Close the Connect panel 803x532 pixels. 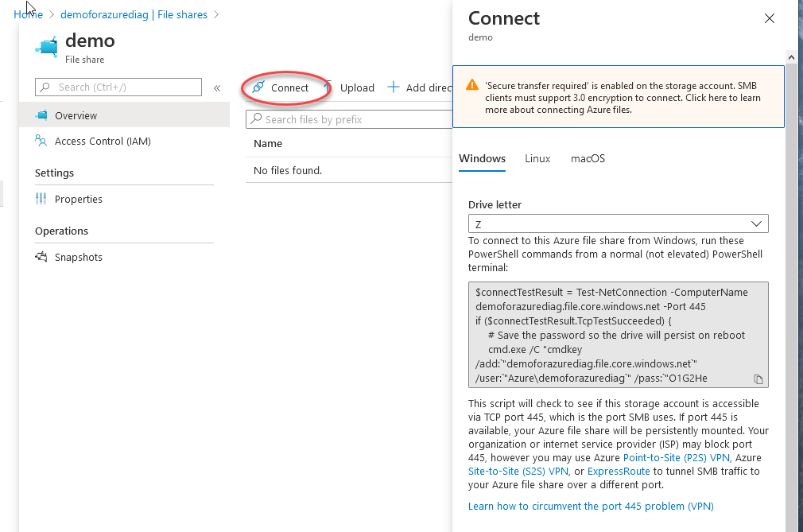(769, 18)
